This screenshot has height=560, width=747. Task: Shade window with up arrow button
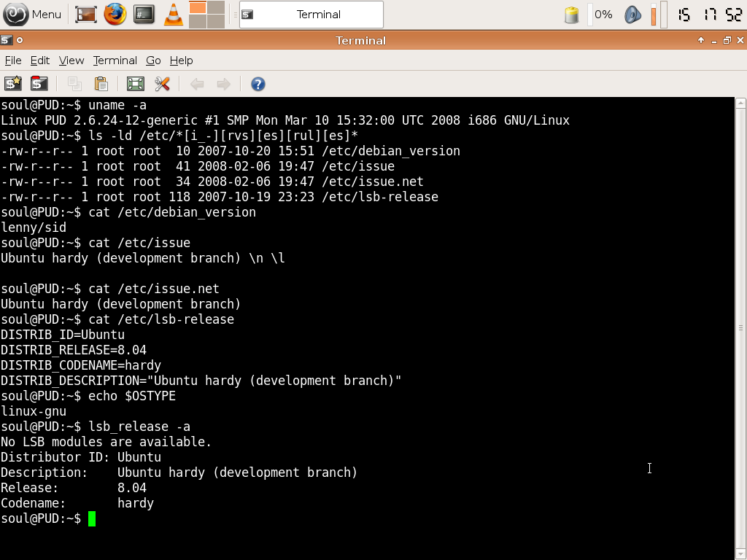[701, 41]
